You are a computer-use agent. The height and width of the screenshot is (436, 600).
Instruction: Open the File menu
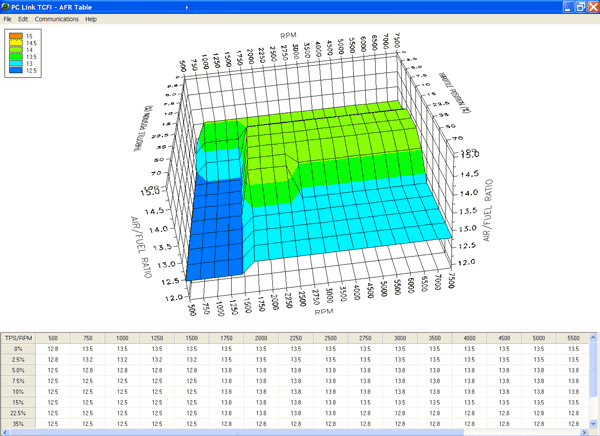pyautogui.click(x=8, y=19)
